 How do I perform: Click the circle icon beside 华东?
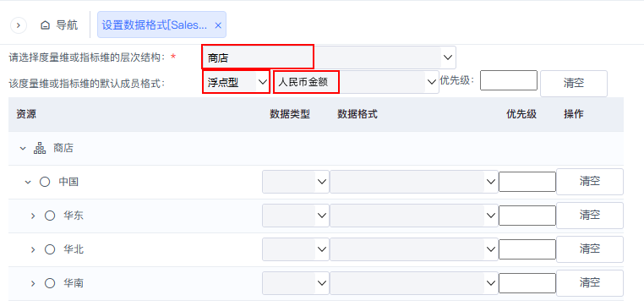(50, 216)
